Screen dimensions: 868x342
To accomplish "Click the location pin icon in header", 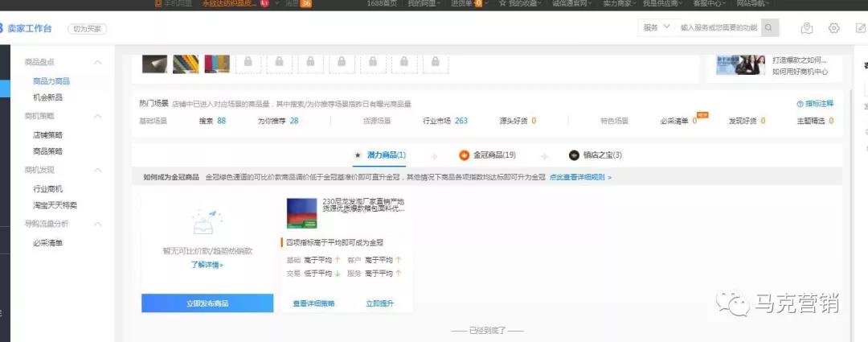I will tap(807, 28).
